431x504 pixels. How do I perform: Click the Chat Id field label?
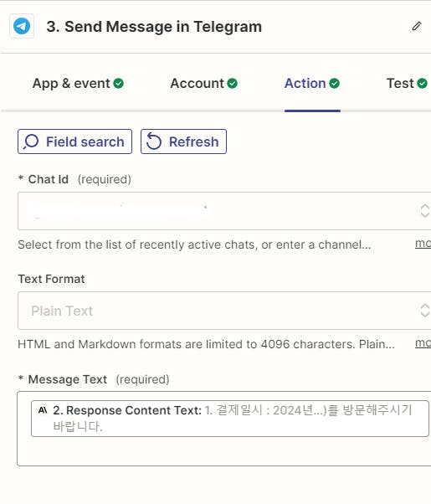49,179
